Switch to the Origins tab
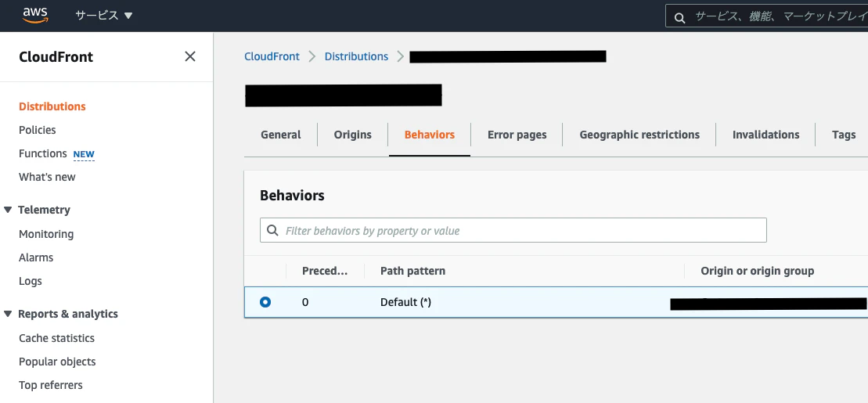Image resolution: width=868 pixels, height=403 pixels. (353, 135)
